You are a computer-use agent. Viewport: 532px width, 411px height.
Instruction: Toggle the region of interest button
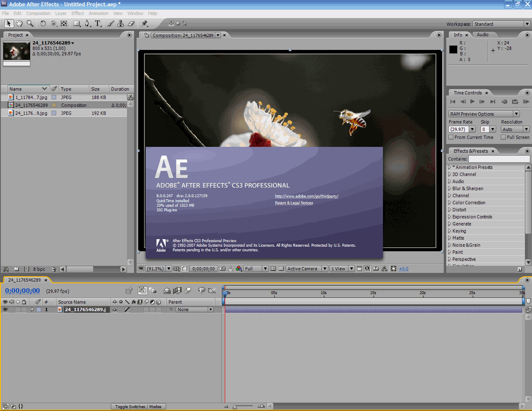click(273, 269)
